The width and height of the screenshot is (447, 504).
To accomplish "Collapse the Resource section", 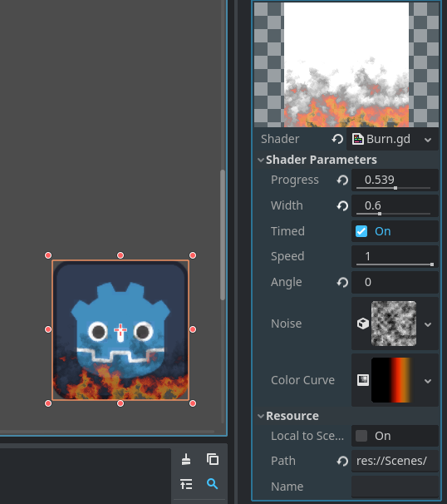I will tap(261, 416).
